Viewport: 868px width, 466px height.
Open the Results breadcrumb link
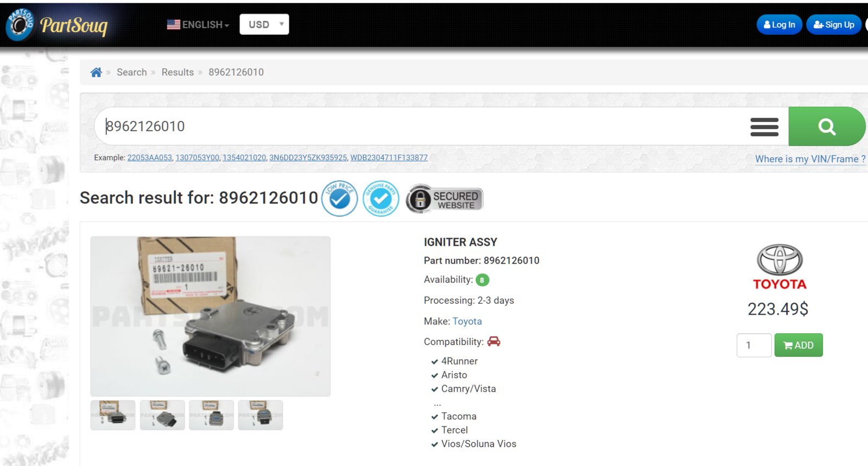[x=178, y=72]
